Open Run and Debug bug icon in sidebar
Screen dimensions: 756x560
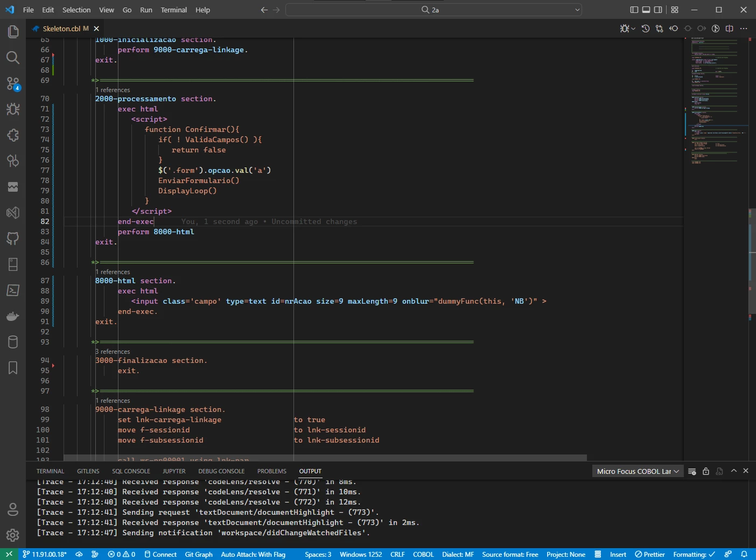[x=13, y=109]
